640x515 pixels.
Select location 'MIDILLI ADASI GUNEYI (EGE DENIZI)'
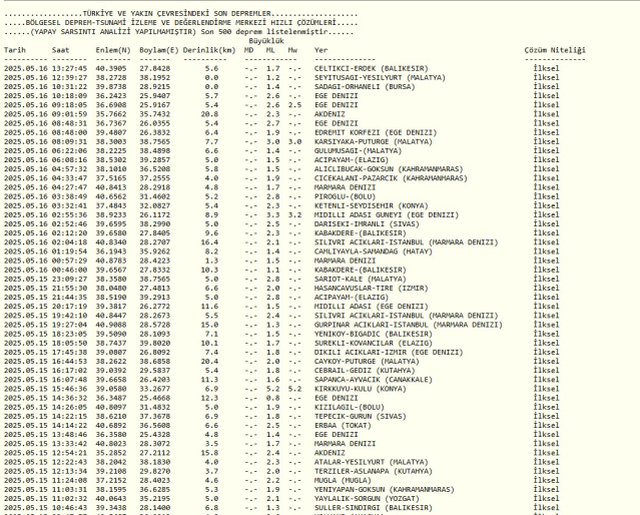(x=387, y=215)
